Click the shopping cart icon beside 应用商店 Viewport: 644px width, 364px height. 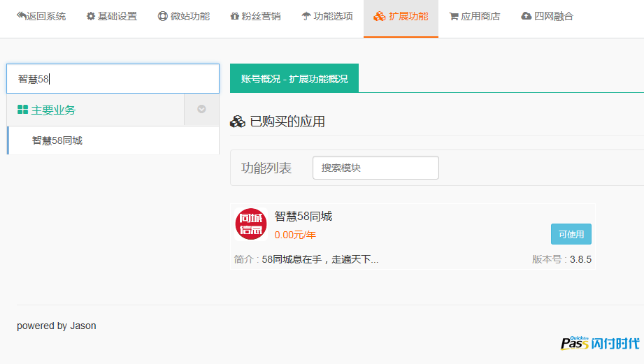(x=454, y=16)
